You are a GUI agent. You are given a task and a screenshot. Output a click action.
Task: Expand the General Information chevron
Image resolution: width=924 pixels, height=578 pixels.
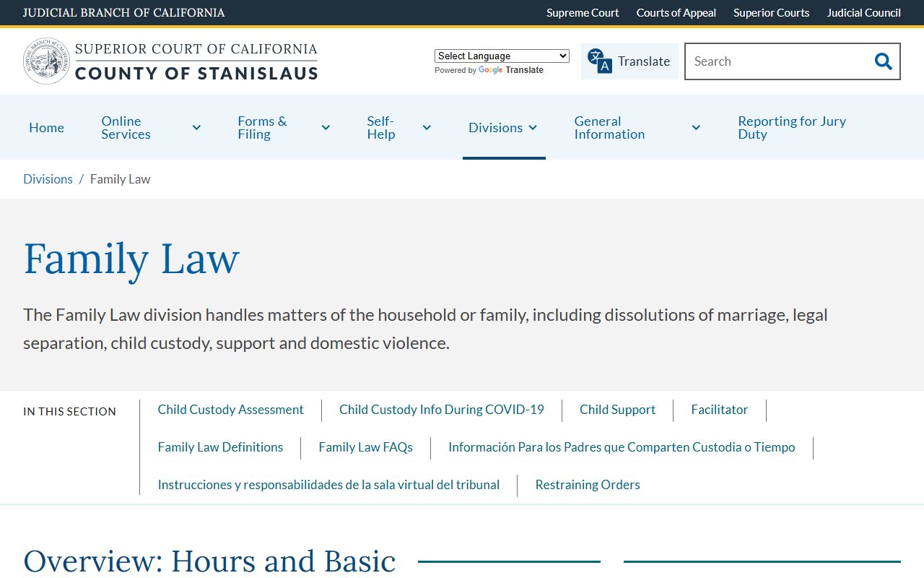(x=696, y=128)
